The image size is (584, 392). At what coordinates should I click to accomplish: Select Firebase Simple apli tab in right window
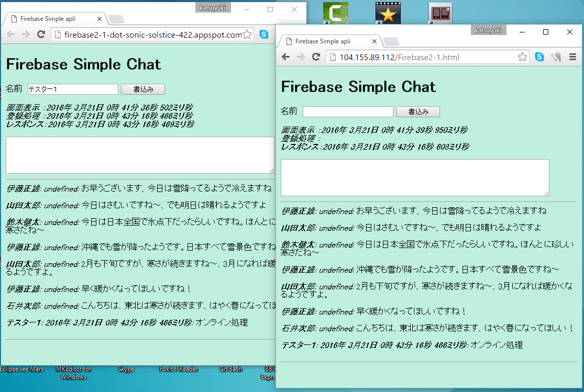(330, 41)
